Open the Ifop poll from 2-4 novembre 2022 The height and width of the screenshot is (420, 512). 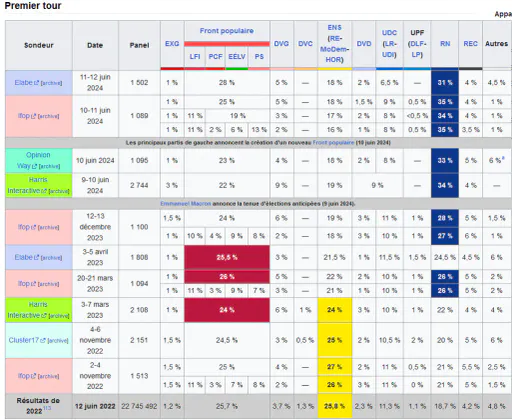24,376
